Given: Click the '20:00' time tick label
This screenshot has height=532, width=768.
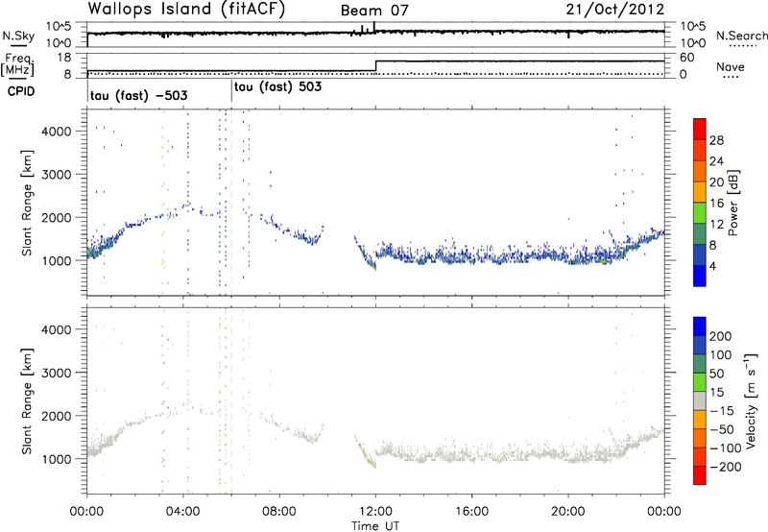Looking at the screenshot, I should [x=568, y=512].
